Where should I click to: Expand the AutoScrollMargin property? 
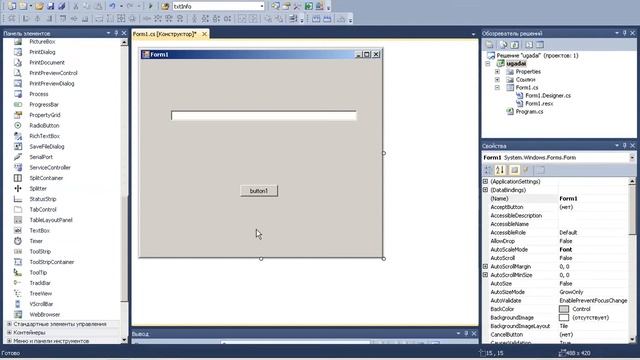pyautogui.click(x=485, y=266)
